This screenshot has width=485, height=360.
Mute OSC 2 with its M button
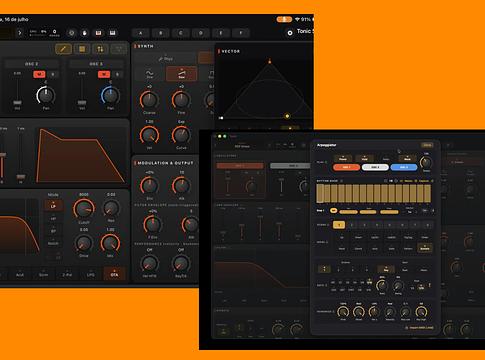pyautogui.click(x=39, y=74)
